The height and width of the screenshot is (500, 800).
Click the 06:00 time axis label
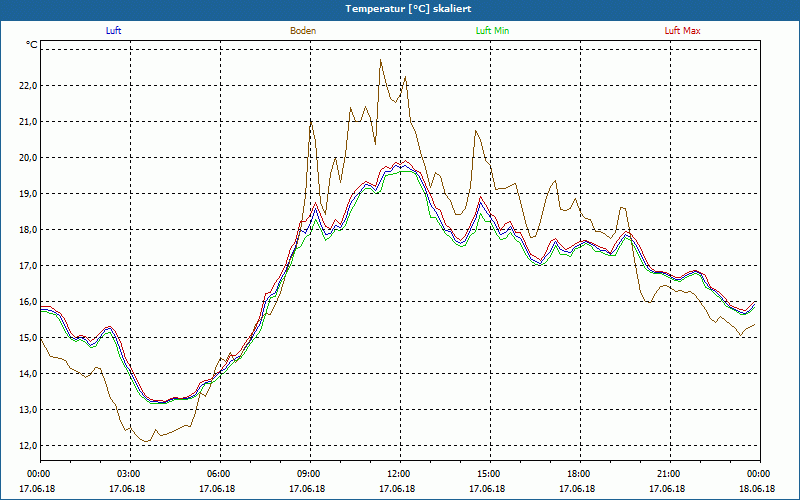click(x=220, y=474)
